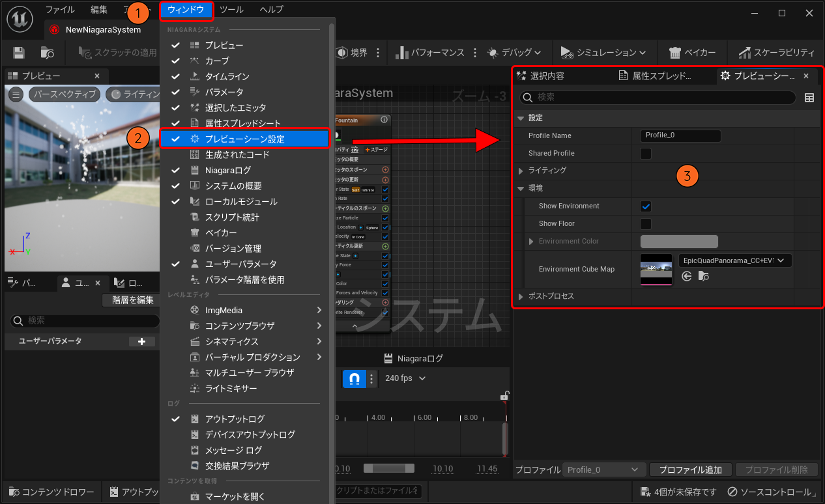Click the Profile Name text field

[680, 135]
